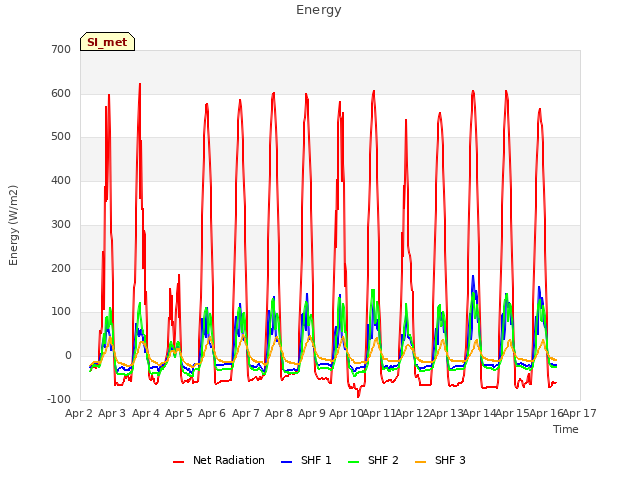
Task: Click the 300 y-axis tick label
Action: coord(61,224)
